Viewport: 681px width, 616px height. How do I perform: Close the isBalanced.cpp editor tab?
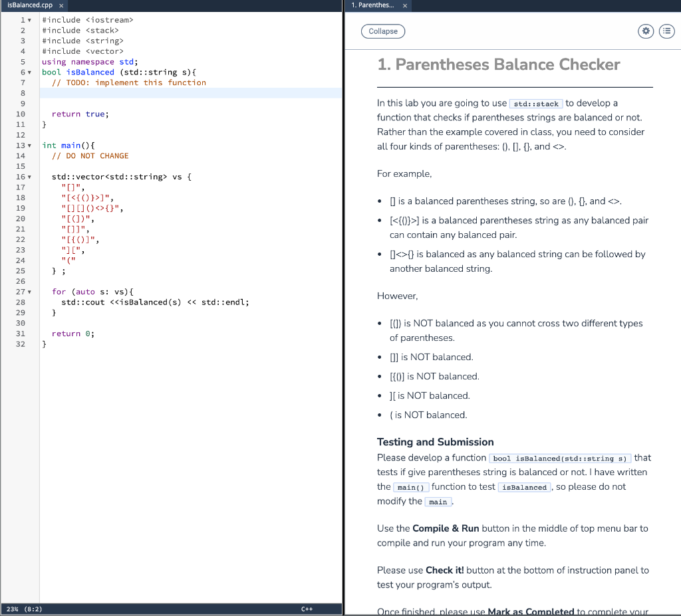(61, 5)
